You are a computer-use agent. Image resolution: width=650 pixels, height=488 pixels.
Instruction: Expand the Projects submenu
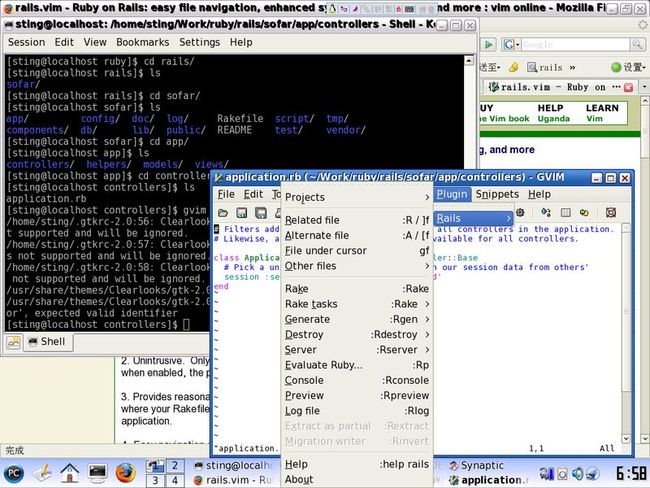pos(357,197)
